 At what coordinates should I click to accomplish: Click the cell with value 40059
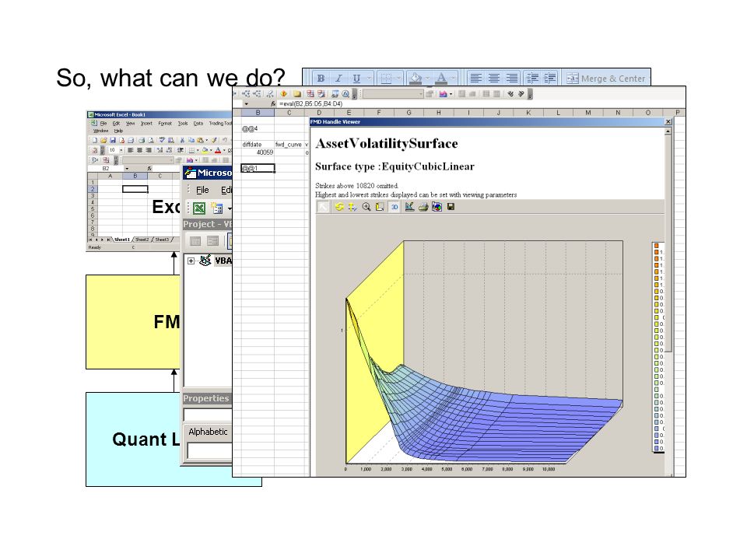pyautogui.click(x=258, y=152)
